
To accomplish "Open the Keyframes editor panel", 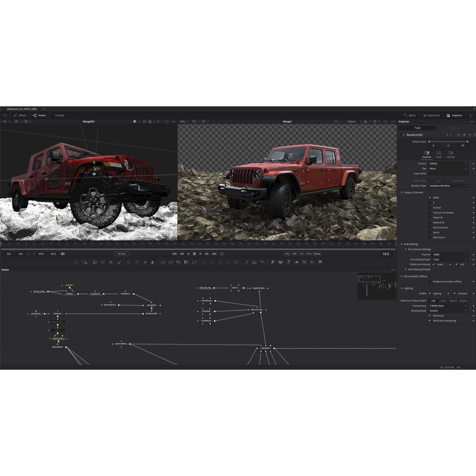I will tap(431, 115).
